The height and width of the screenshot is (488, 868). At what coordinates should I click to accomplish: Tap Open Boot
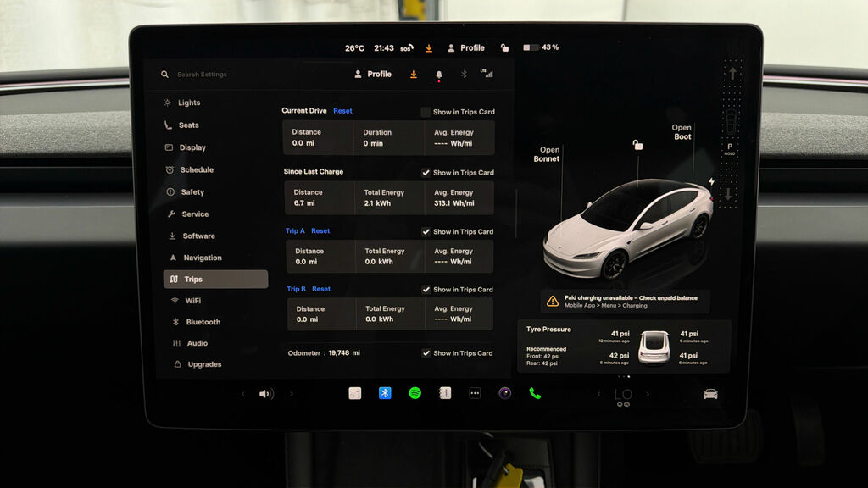pyautogui.click(x=682, y=131)
